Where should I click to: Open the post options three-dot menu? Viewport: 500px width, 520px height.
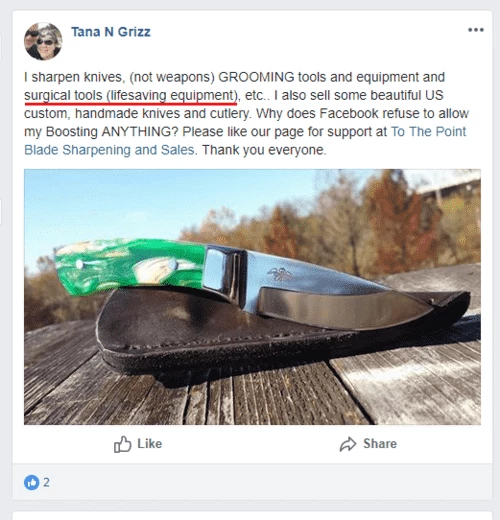(x=476, y=30)
